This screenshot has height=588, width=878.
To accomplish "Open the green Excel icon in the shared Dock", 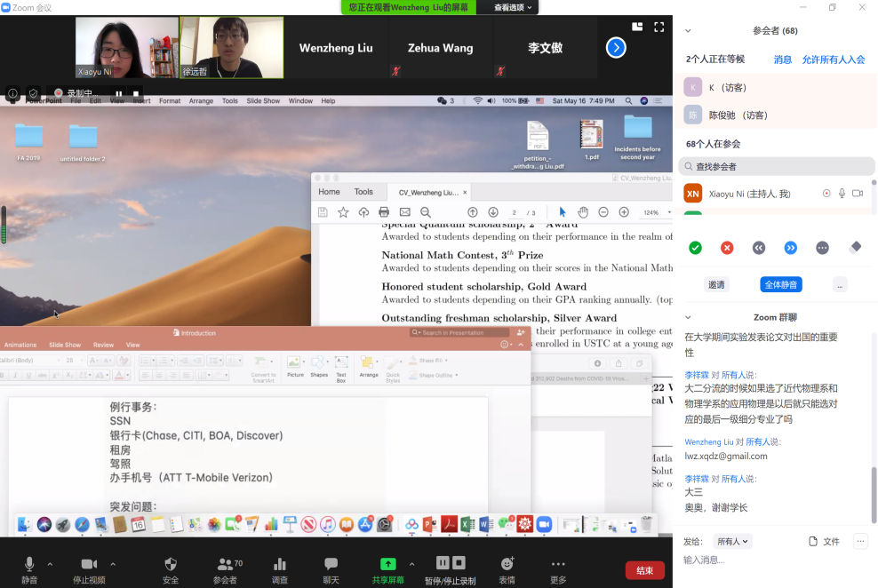I will (467, 524).
